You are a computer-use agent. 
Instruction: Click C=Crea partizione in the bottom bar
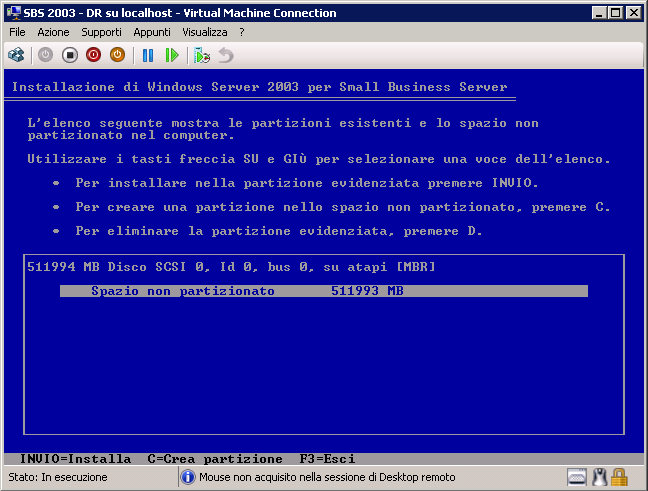[215, 459]
